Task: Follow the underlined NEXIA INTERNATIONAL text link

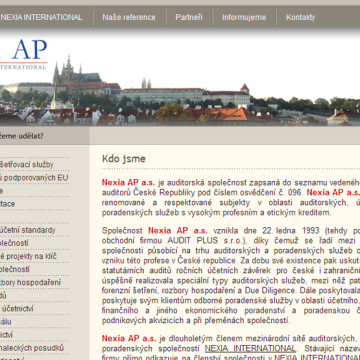Action: click(x=250, y=348)
